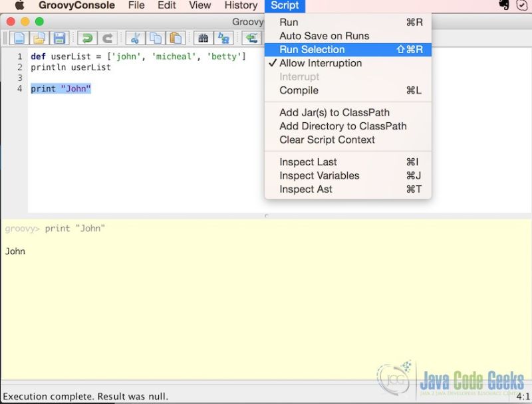532x404 pixels.
Task: Select Inspect Variables menu entry
Action: pyautogui.click(x=319, y=175)
